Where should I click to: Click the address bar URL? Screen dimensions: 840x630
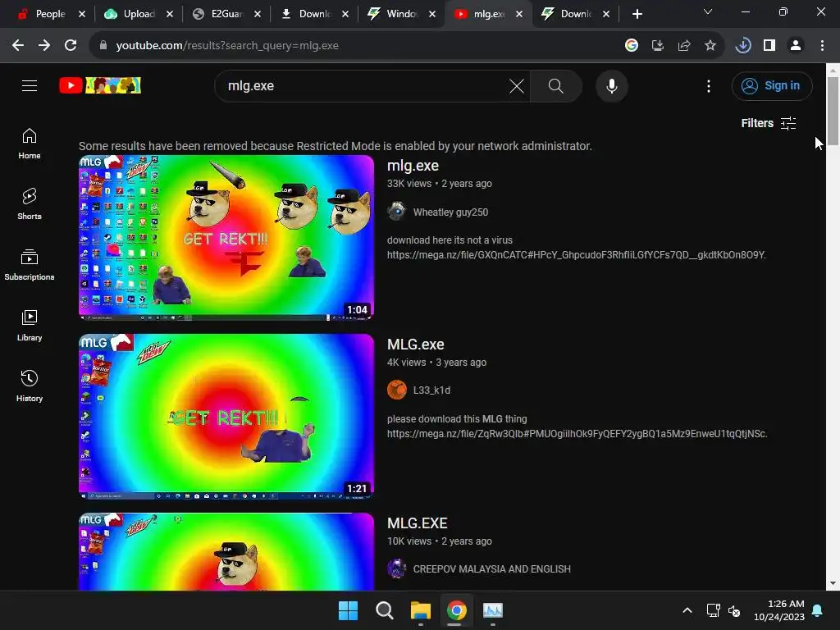[x=227, y=46]
